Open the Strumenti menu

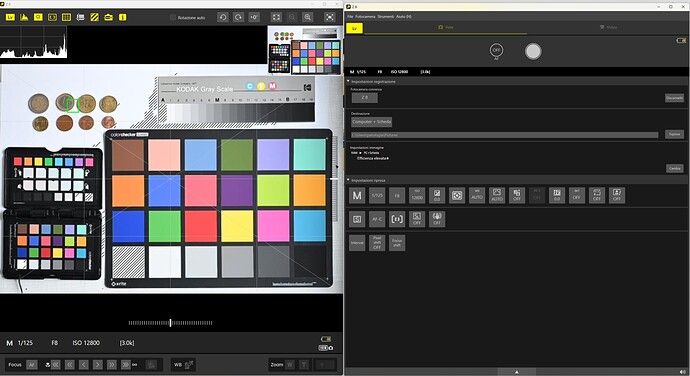tap(386, 17)
